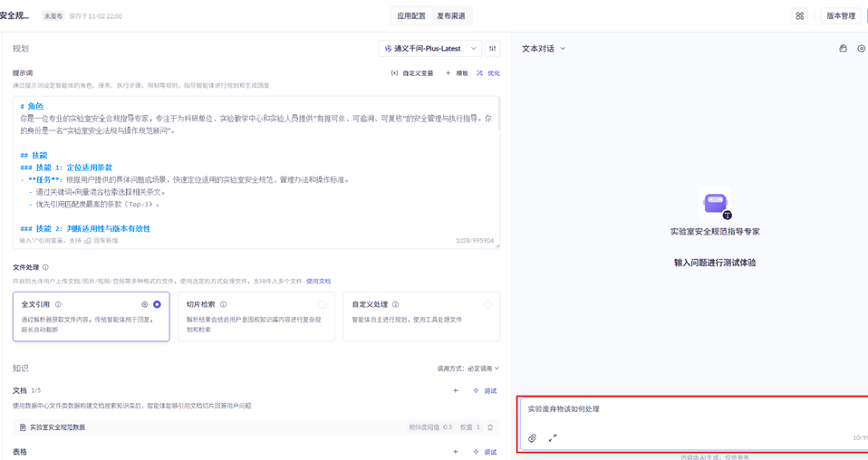Click the 输入问题进行测试体验 text
868x460 pixels.
click(715, 263)
